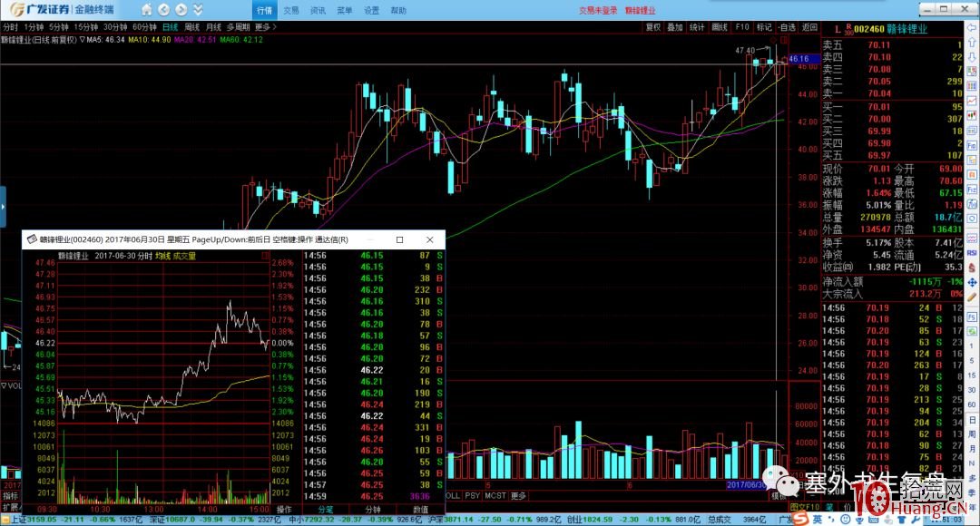
Task: Toggle the -自选 watchlist button
Action: 787,27
